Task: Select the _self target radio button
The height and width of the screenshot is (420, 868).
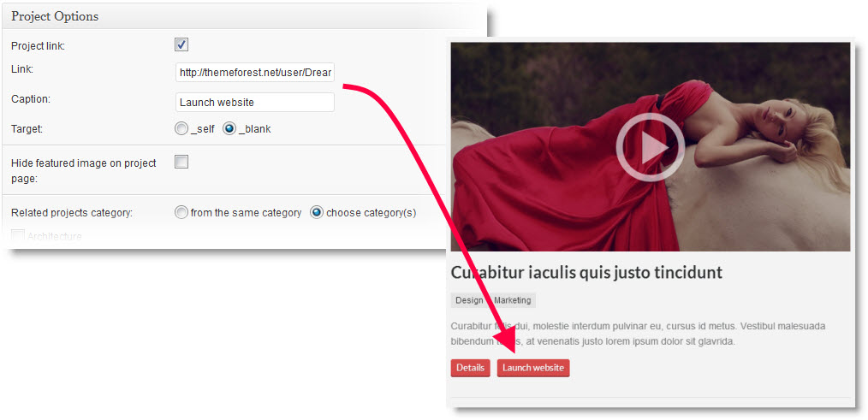Action: tap(181, 128)
